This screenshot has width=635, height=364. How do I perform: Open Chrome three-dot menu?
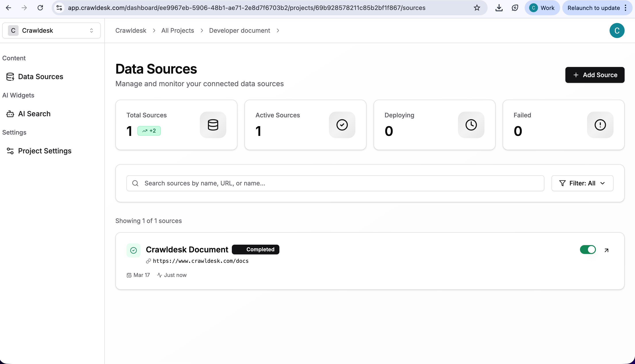(625, 8)
